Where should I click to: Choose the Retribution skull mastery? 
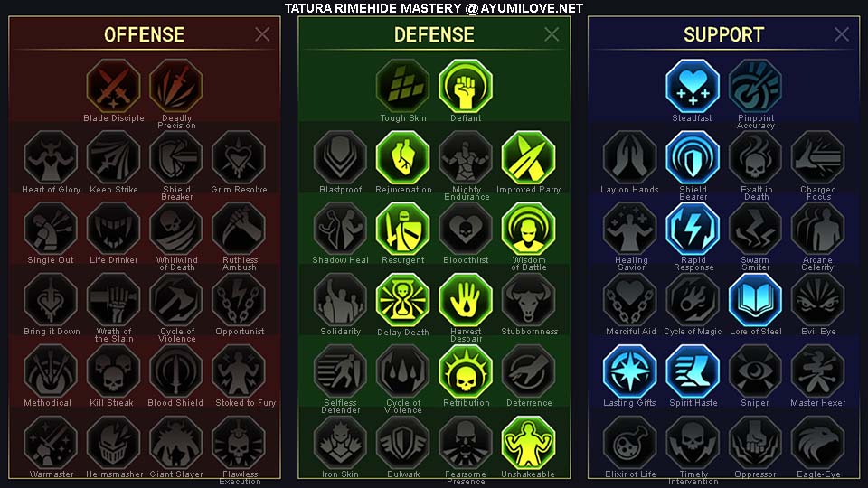[466, 371]
